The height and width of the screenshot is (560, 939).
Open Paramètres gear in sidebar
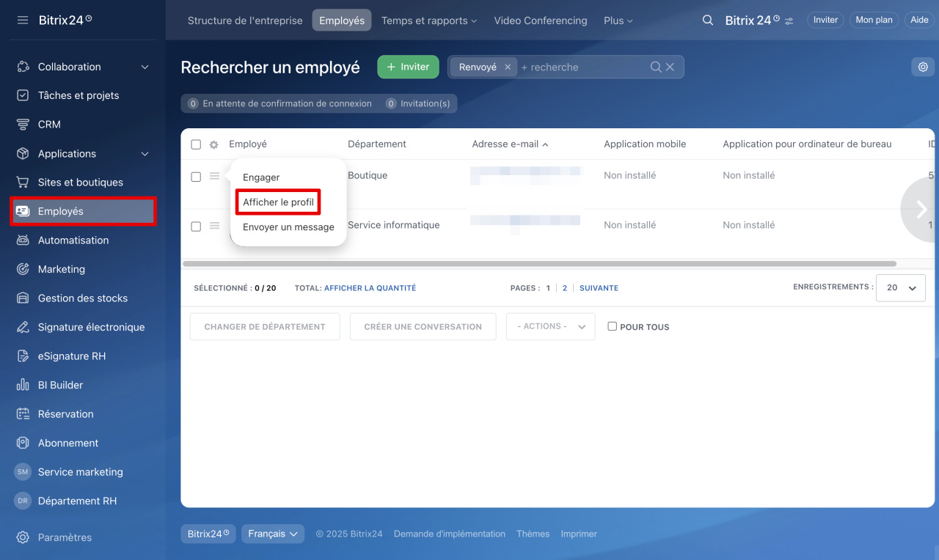click(x=23, y=537)
